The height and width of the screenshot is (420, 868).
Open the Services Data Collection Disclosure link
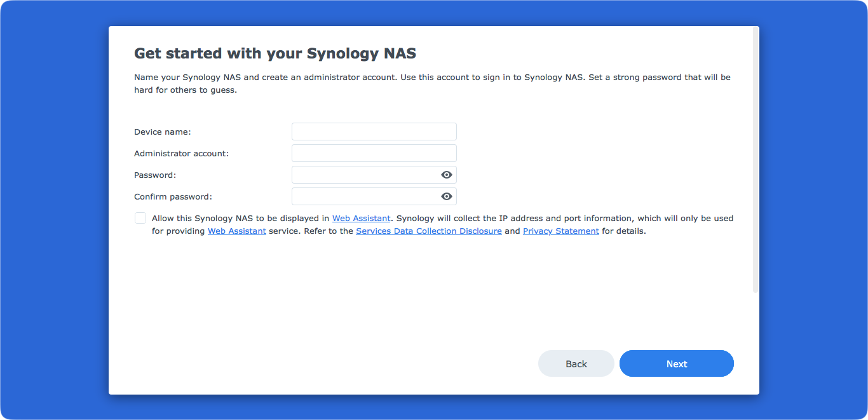(429, 231)
